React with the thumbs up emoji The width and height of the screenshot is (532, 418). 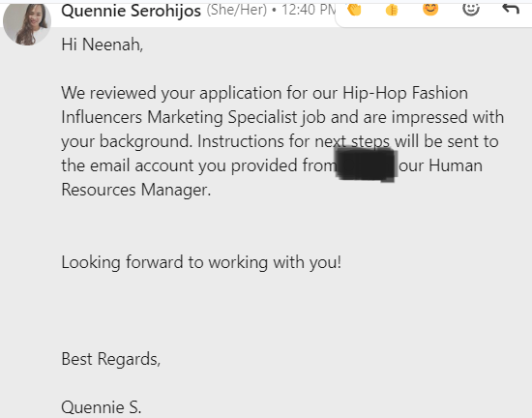pyautogui.click(x=392, y=10)
